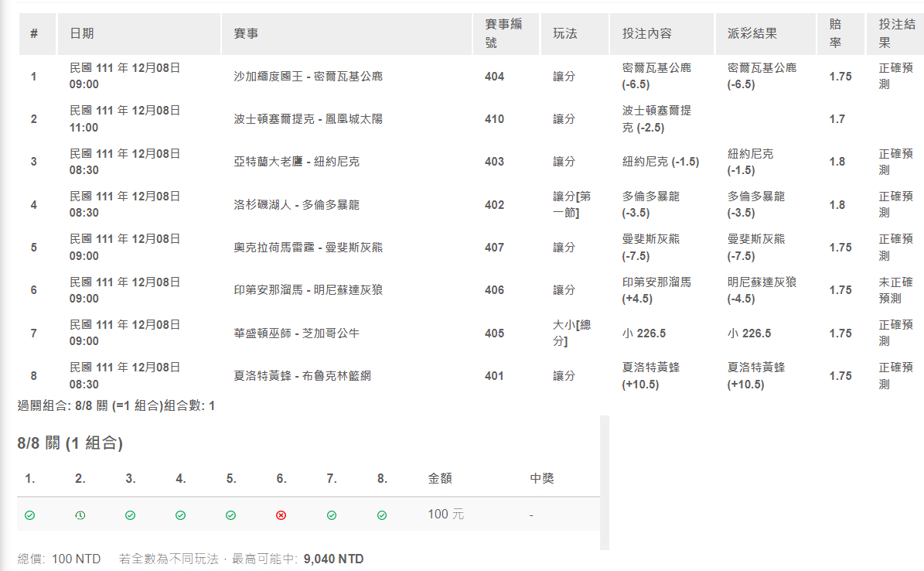The height and width of the screenshot is (571, 924).
Task: Click green check icon under column 7.
Action: [x=332, y=515]
